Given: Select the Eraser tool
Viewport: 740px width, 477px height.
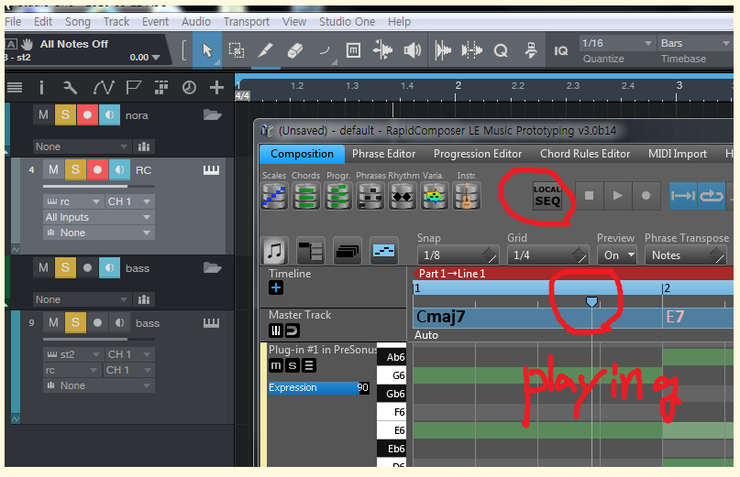Looking at the screenshot, I should point(295,50).
